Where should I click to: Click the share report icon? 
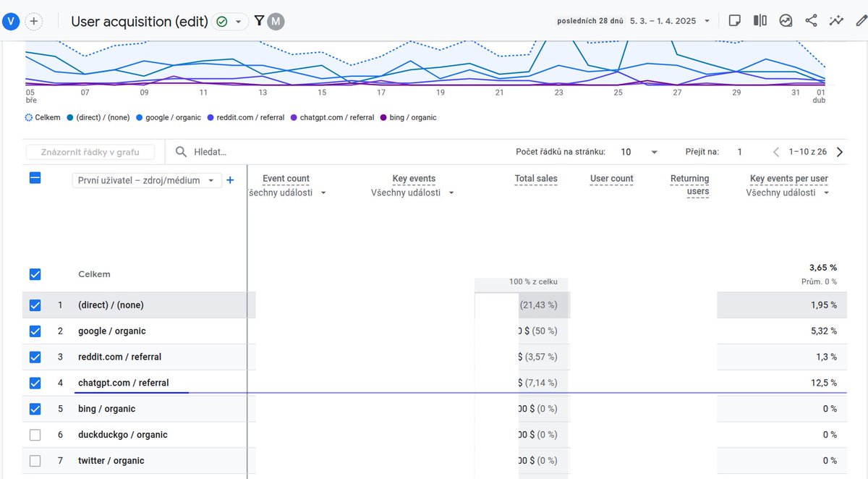point(812,20)
